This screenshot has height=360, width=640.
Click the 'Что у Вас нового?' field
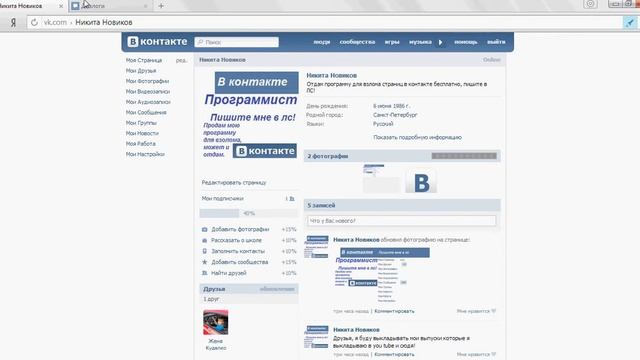pos(402,221)
